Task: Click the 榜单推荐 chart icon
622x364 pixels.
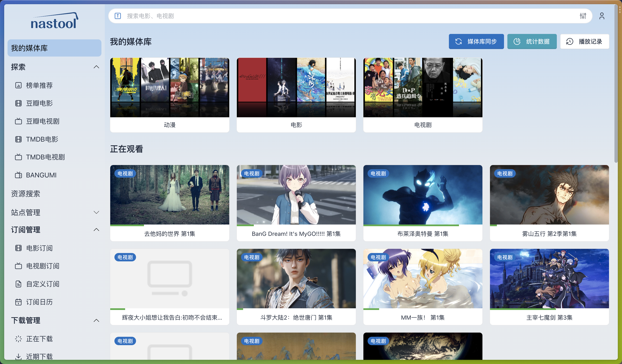Action: (x=18, y=85)
